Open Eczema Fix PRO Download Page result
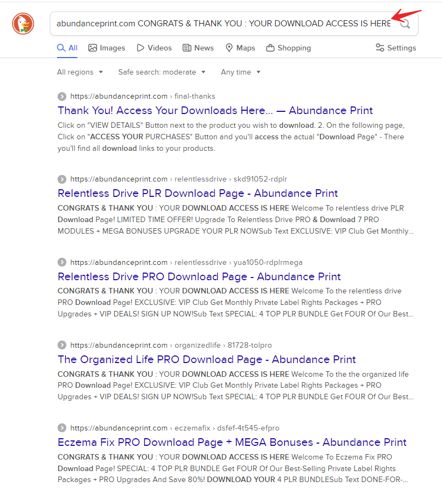This screenshot has height=504, width=442. pos(232,442)
